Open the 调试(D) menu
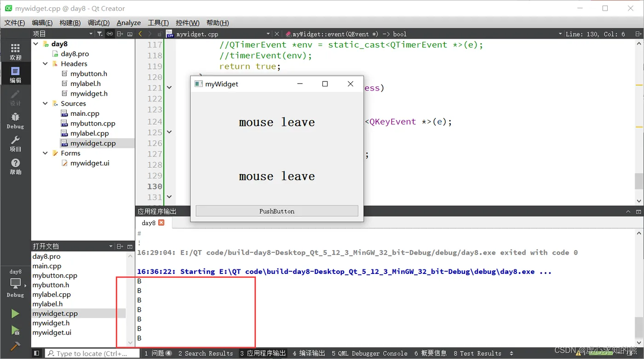This screenshot has width=644, height=359. pyautogui.click(x=98, y=23)
